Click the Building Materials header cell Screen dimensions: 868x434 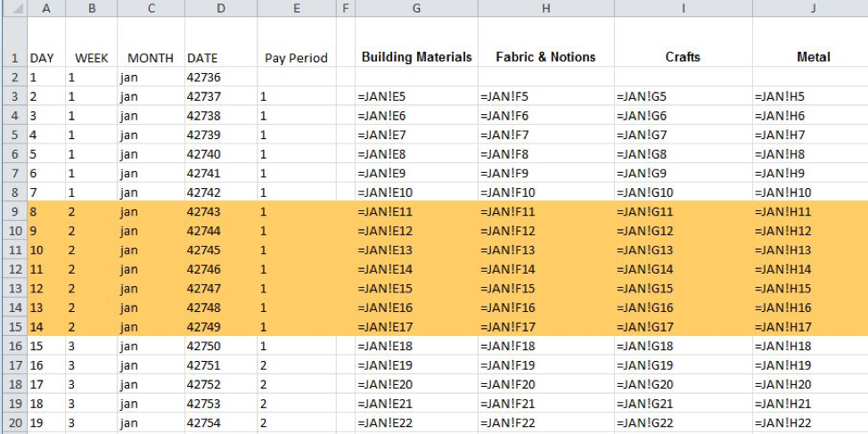click(416, 42)
